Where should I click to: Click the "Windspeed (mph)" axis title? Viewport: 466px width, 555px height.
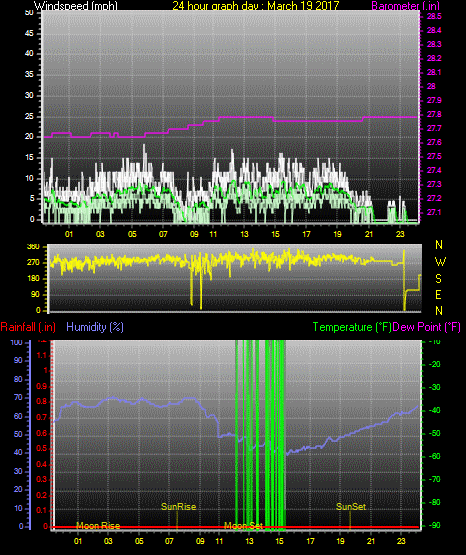pyautogui.click(x=76, y=5)
